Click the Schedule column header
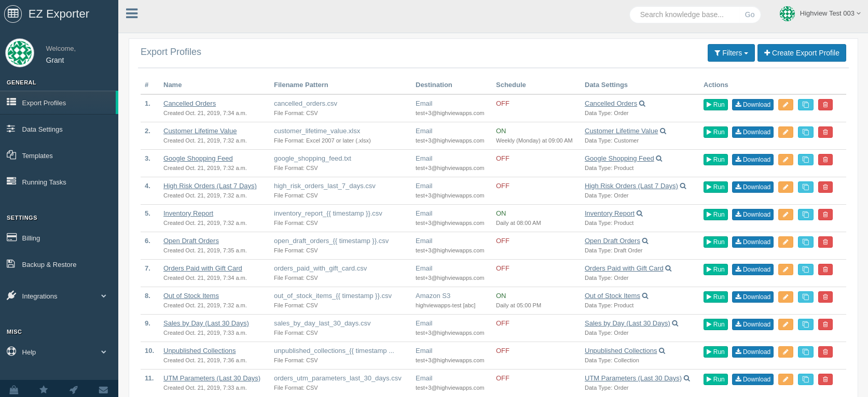Viewport: 868px width, 397px height. pos(511,85)
